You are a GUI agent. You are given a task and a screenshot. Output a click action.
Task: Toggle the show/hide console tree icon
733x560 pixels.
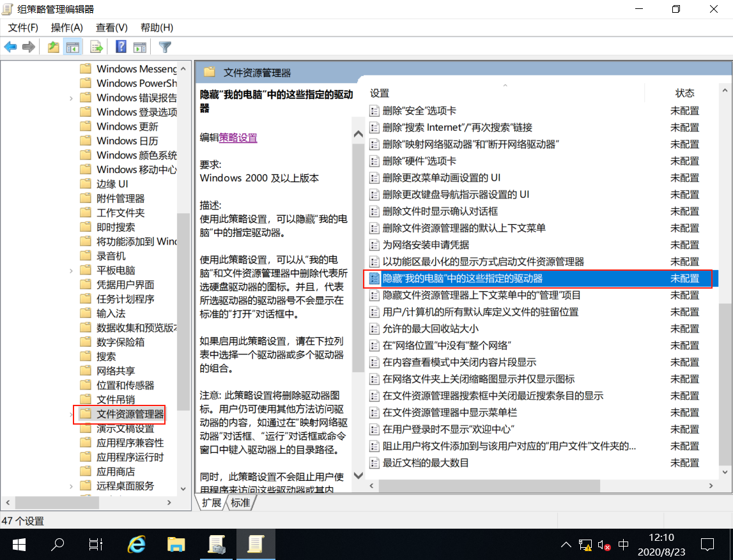point(72,47)
